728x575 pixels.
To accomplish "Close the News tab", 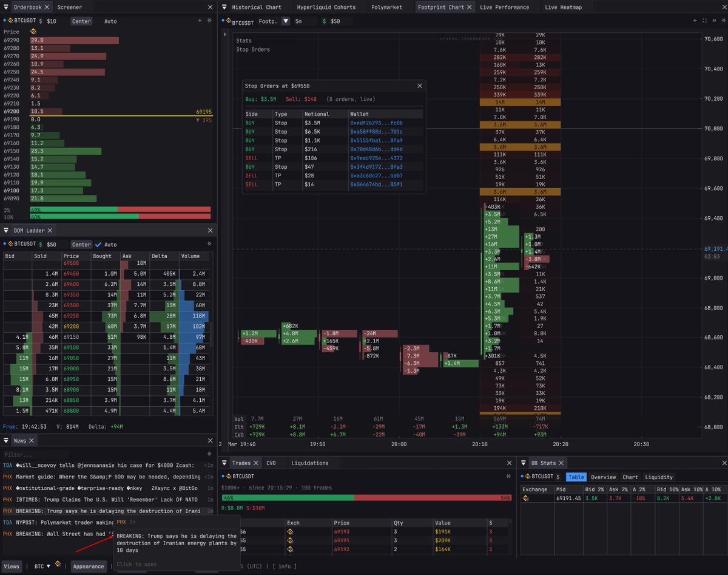I will pyautogui.click(x=32, y=440).
